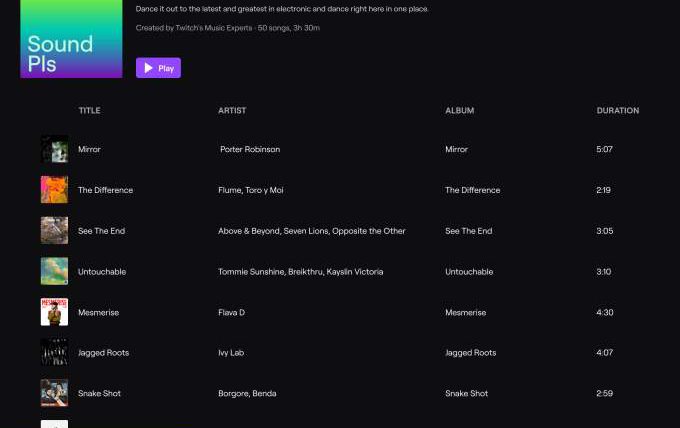Open artist Porter Robinson

click(x=250, y=149)
